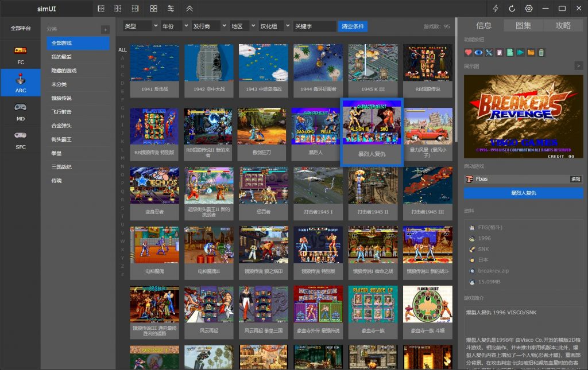The image size is (588, 370).
Task: Switch to the four-square grid view icon
Action: (153, 9)
